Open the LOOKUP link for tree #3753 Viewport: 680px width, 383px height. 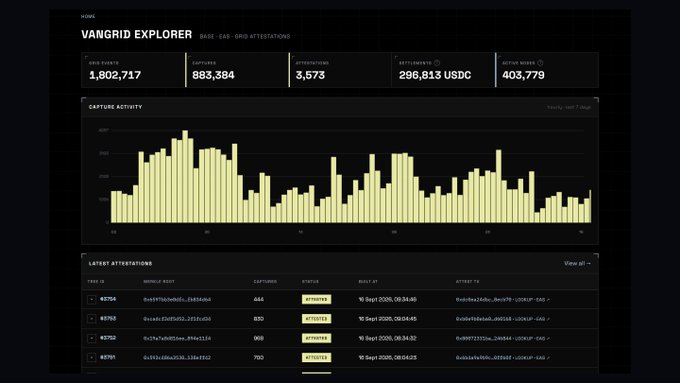point(523,319)
